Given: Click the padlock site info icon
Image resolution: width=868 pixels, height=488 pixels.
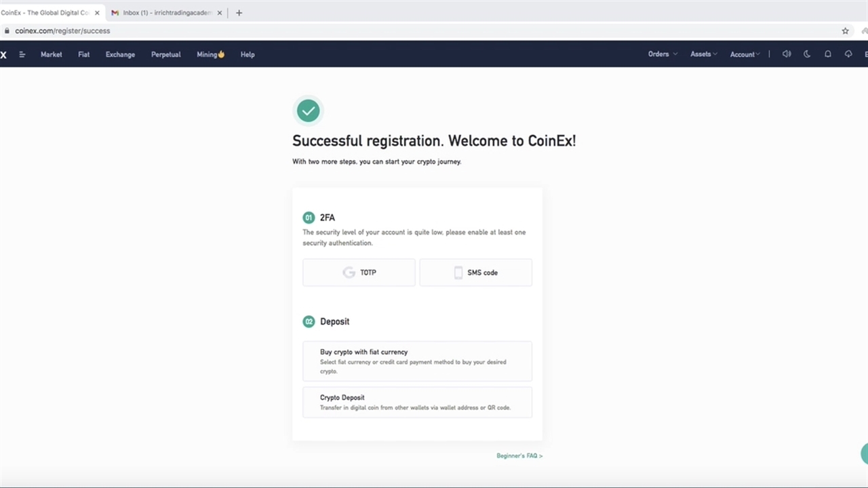Looking at the screenshot, I should pyautogui.click(x=7, y=30).
